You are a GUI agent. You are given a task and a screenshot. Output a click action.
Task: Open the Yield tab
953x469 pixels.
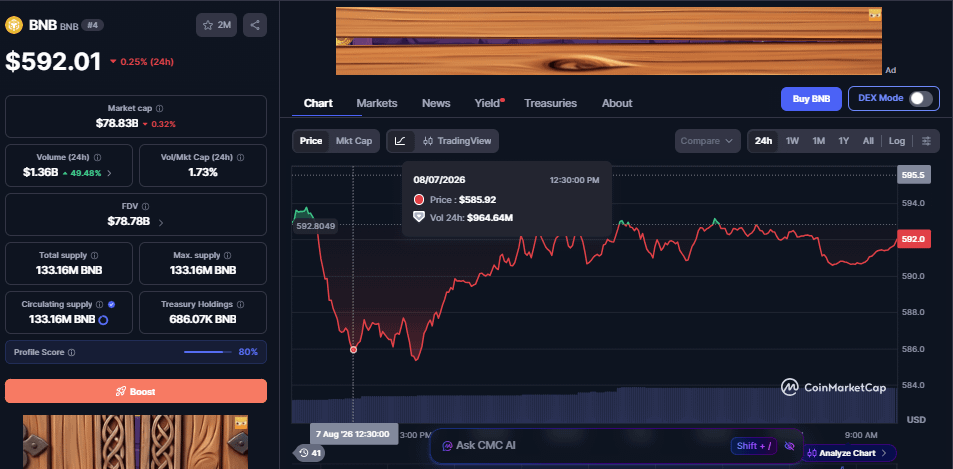[487, 103]
